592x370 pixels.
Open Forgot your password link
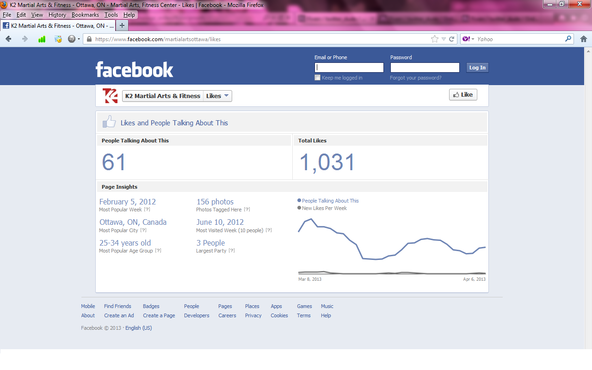(415, 78)
